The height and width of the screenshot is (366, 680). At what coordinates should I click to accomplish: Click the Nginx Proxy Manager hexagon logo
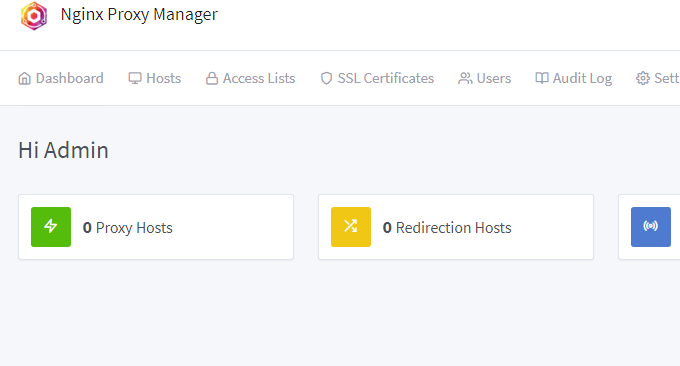point(34,16)
